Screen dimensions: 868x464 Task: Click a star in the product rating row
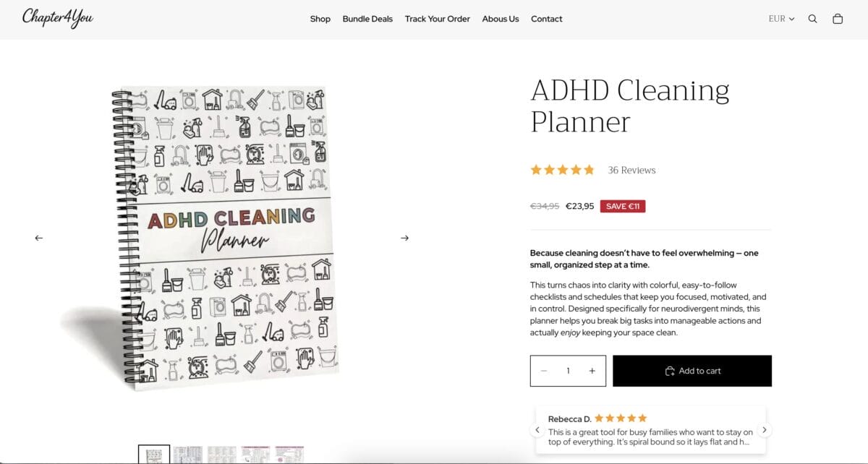coord(562,169)
